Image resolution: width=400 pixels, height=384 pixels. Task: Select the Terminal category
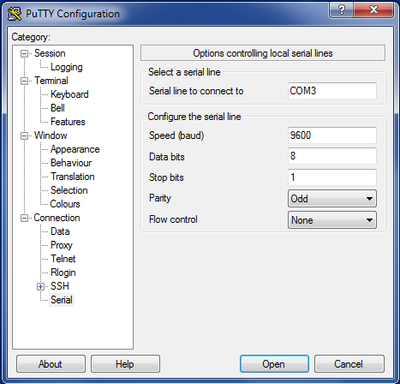51,81
